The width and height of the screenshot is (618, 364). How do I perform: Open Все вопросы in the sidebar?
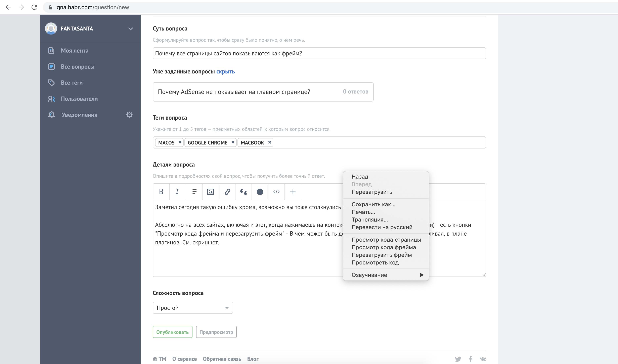click(x=78, y=66)
